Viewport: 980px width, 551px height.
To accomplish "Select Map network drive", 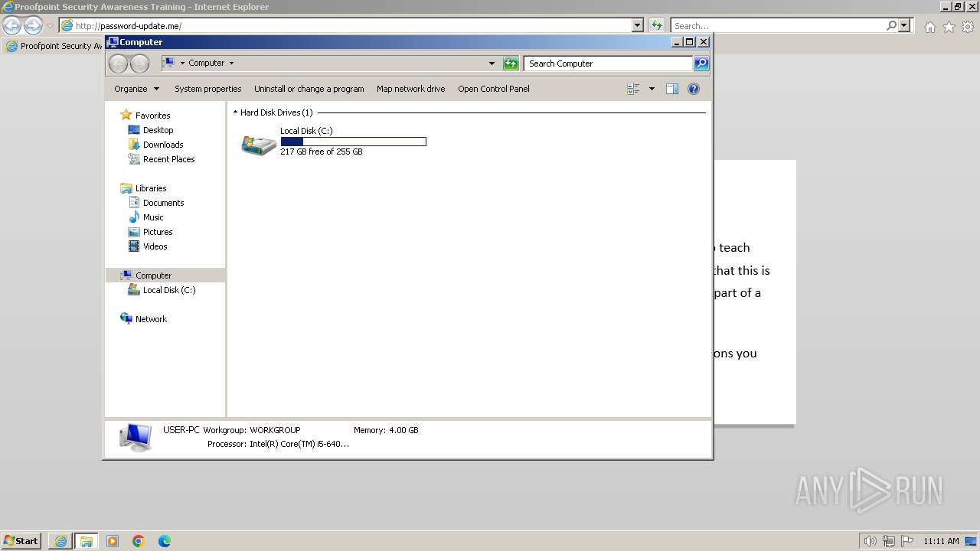I will [411, 89].
